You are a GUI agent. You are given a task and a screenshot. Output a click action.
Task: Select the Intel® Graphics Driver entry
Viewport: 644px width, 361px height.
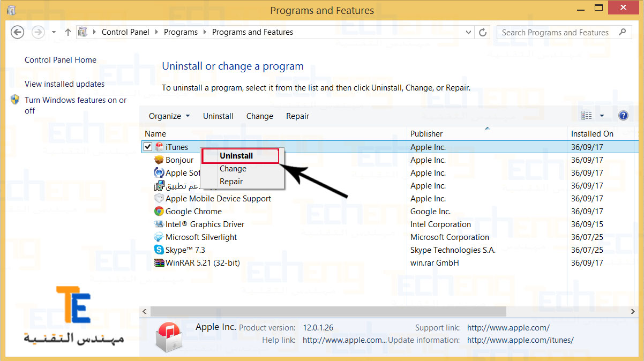[x=205, y=224]
